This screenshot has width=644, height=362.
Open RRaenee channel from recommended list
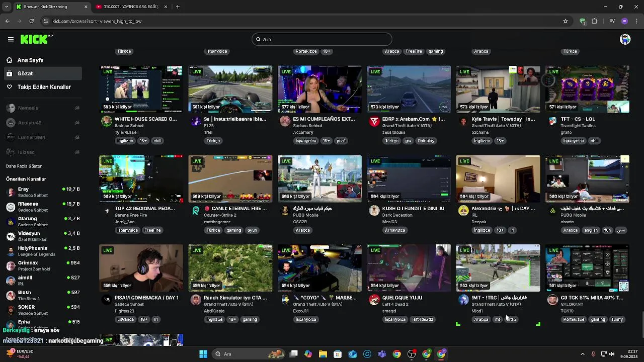(x=43, y=207)
